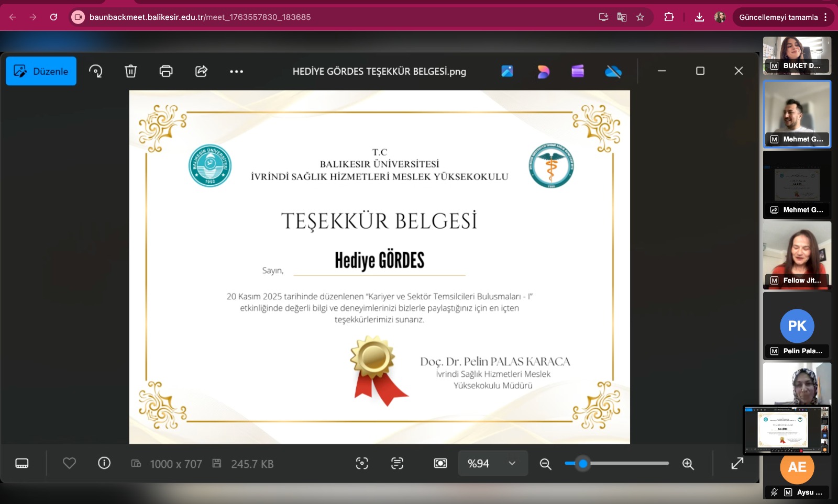
Task: Share the image via share icon
Action: (202, 71)
